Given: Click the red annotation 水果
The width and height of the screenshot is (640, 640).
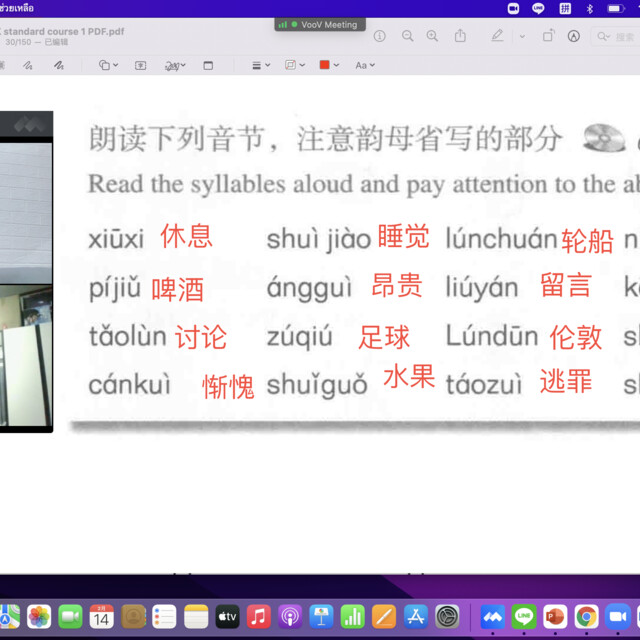Looking at the screenshot, I should [409, 376].
